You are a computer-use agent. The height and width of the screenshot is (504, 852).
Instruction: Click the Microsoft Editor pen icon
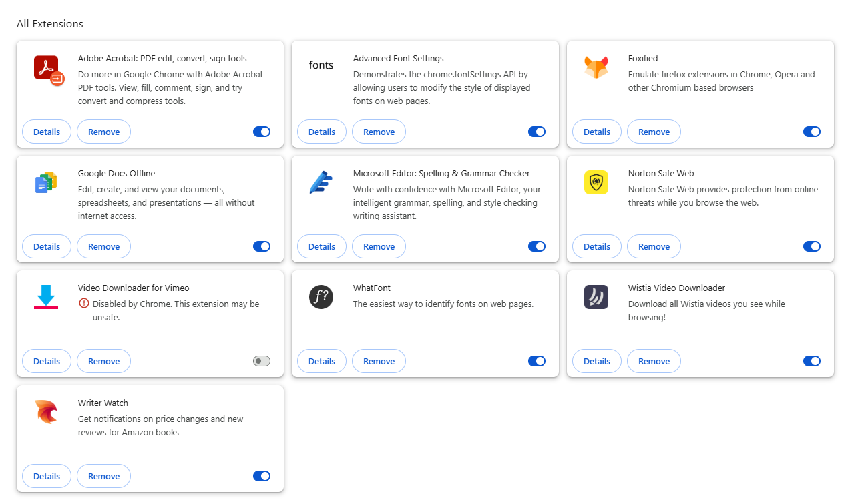321,182
